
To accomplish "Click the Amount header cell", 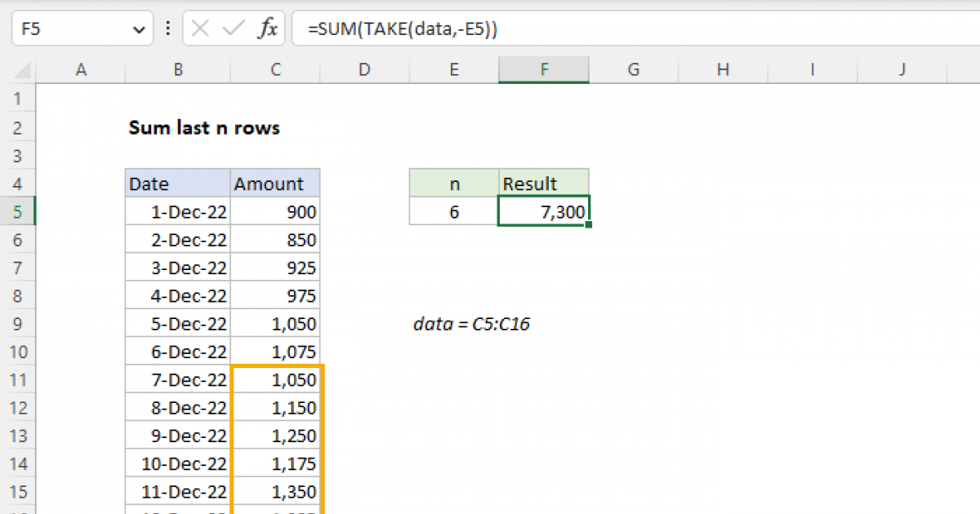I will (274, 183).
